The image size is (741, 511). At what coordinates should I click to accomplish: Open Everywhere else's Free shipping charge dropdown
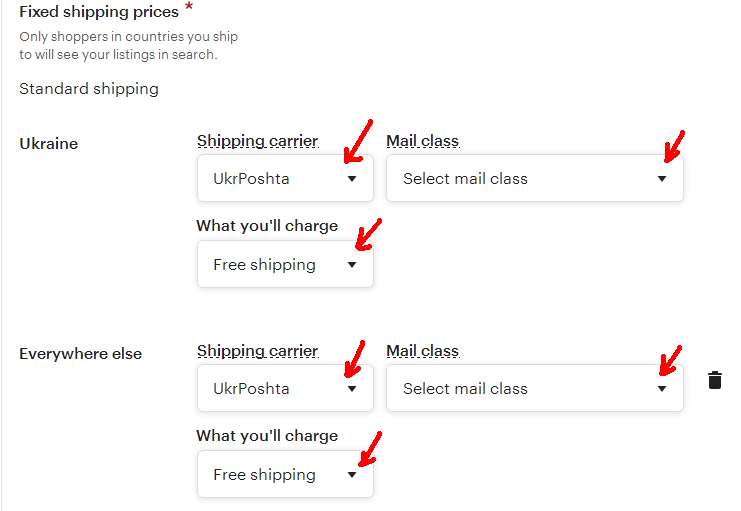[x=285, y=474]
